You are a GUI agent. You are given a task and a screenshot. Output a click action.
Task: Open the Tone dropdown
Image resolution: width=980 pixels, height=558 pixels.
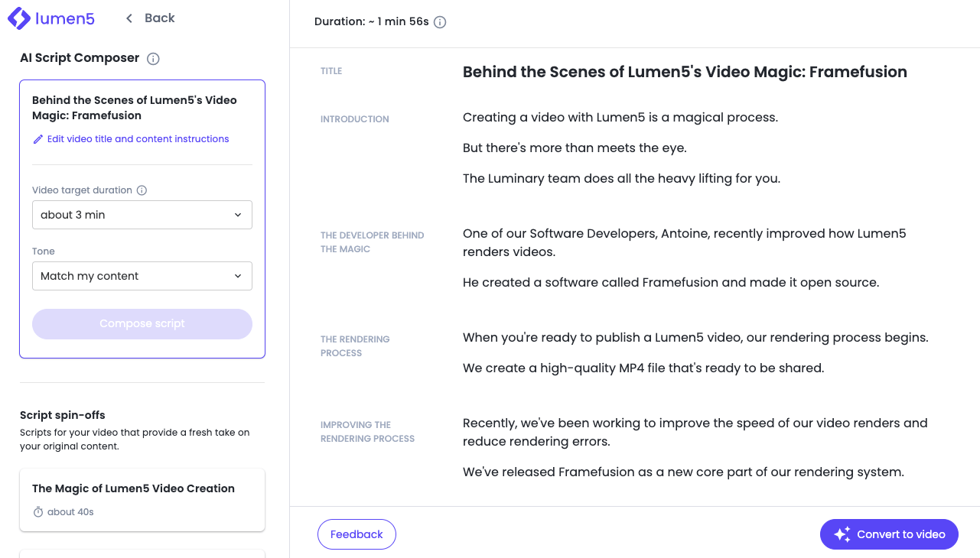[x=142, y=276]
